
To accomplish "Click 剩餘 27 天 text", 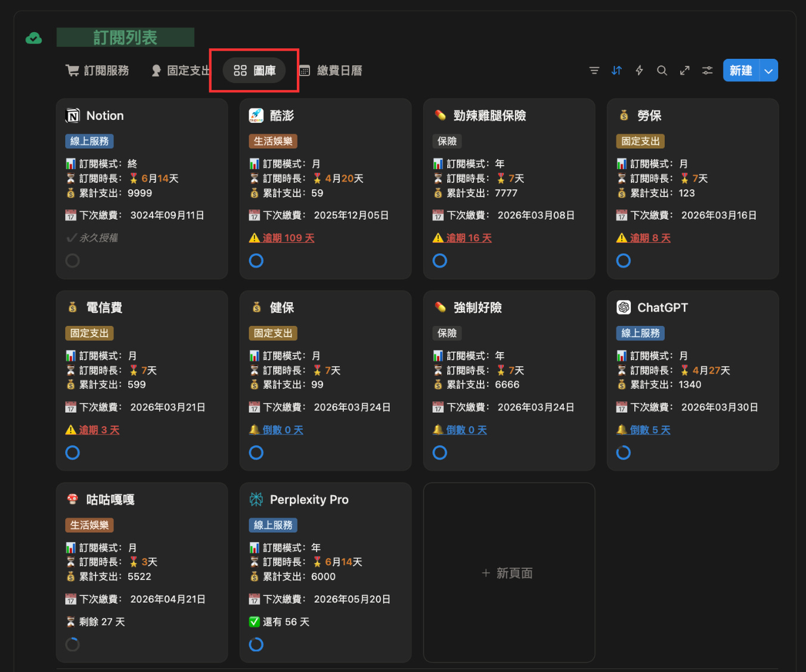I will click(102, 621).
